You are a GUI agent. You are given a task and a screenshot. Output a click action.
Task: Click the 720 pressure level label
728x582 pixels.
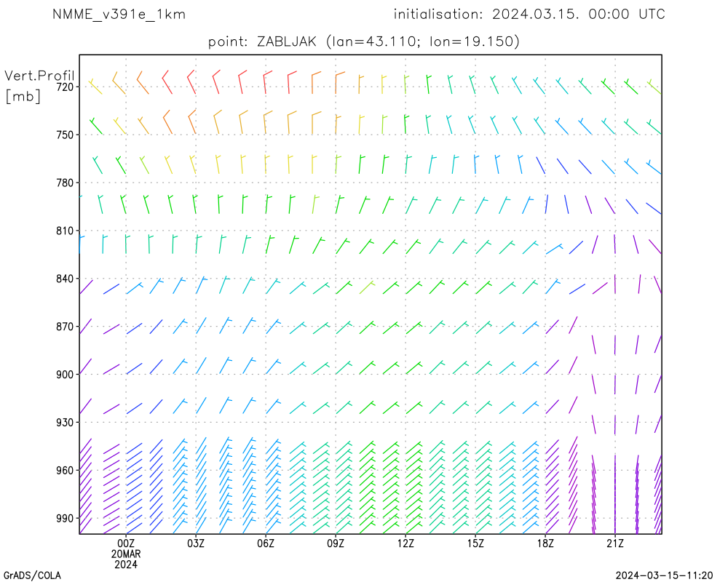pyautogui.click(x=65, y=87)
